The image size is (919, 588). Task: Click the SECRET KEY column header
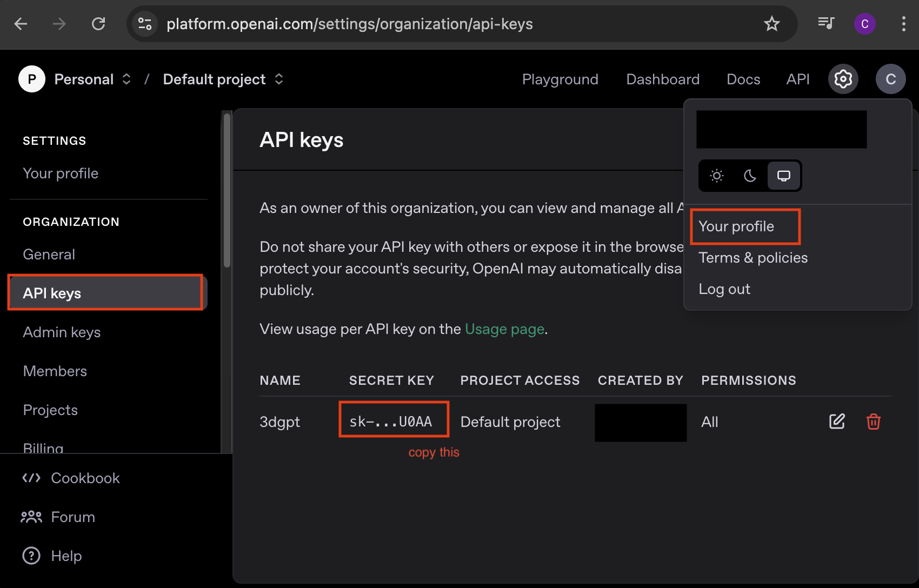[x=391, y=380]
